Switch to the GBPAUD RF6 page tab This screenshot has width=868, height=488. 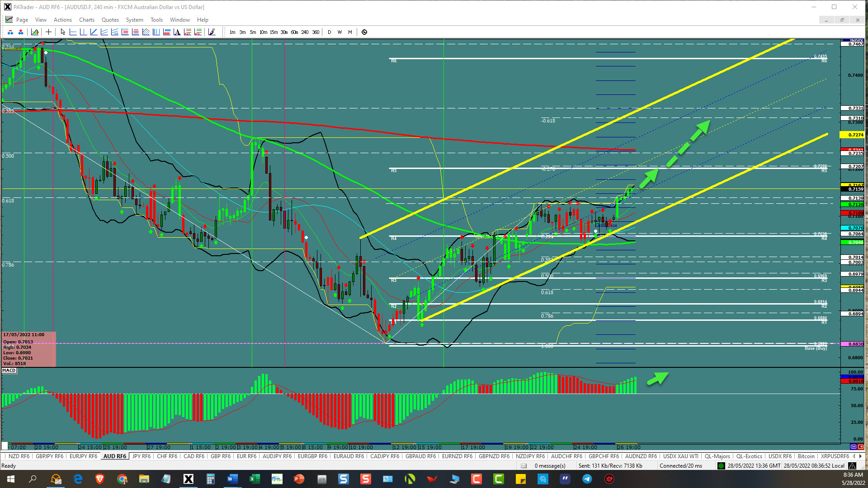(420, 456)
